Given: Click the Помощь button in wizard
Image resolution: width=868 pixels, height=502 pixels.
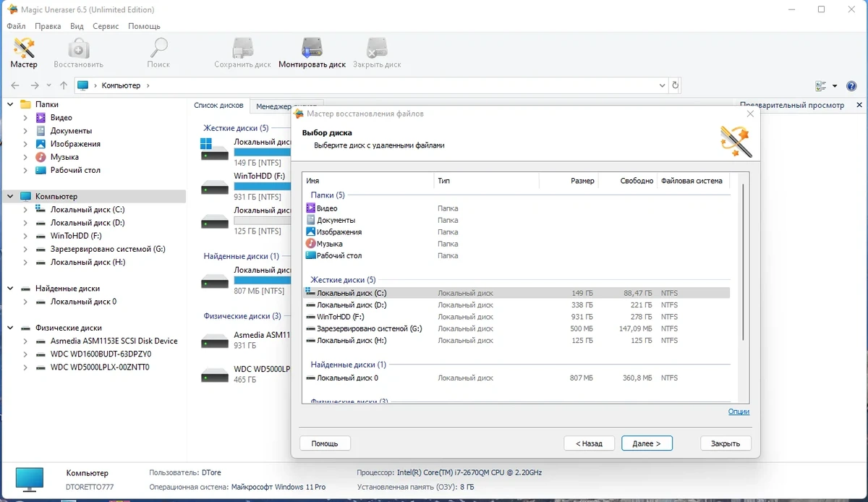Looking at the screenshot, I should (325, 443).
